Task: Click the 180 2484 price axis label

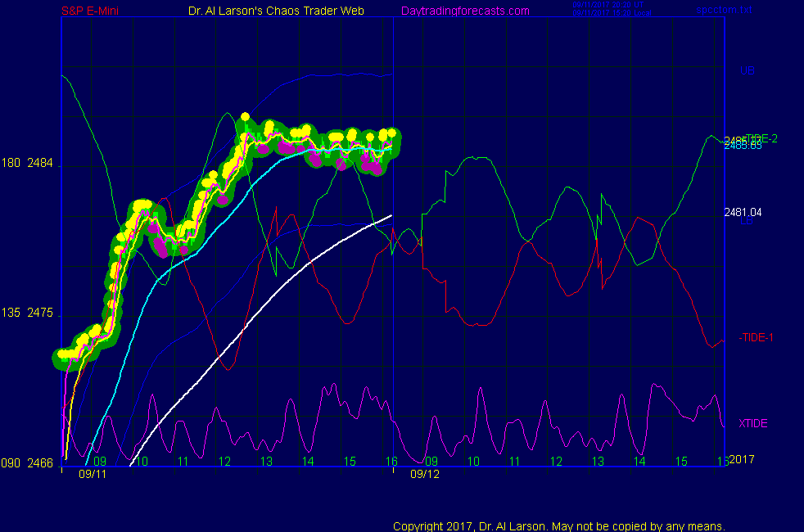Action: coord(29,164)
